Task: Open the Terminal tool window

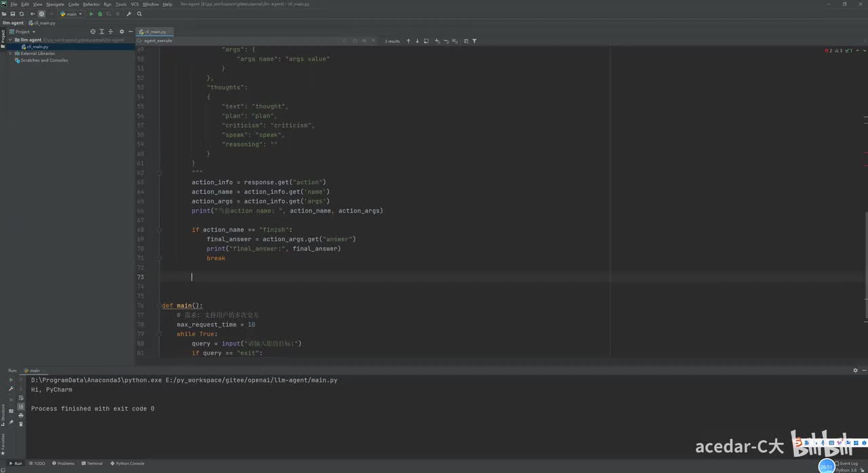Action: point(92,464)
